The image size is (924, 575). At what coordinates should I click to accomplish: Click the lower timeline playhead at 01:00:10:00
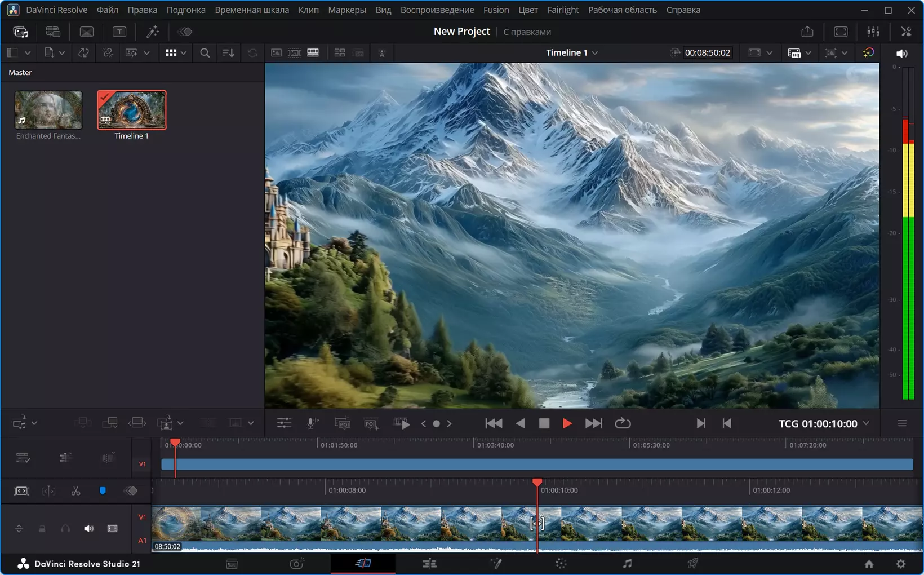(x=537, y=483)
